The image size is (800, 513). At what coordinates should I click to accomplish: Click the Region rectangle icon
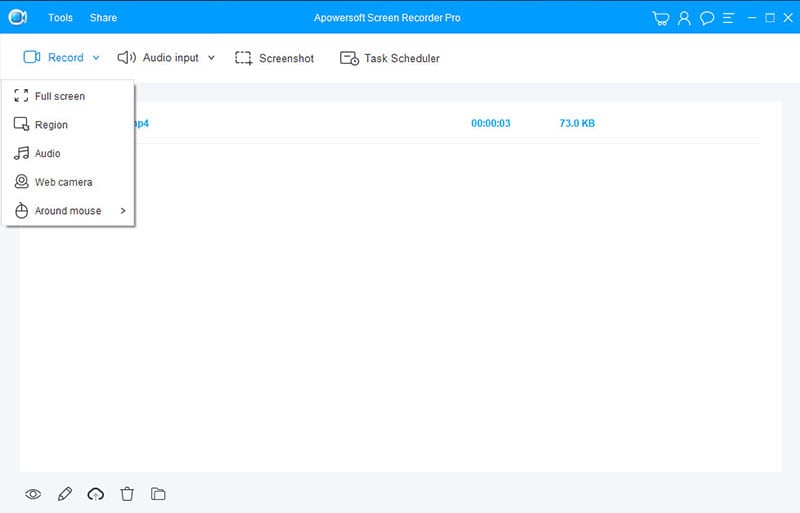[x=21, y=124]
